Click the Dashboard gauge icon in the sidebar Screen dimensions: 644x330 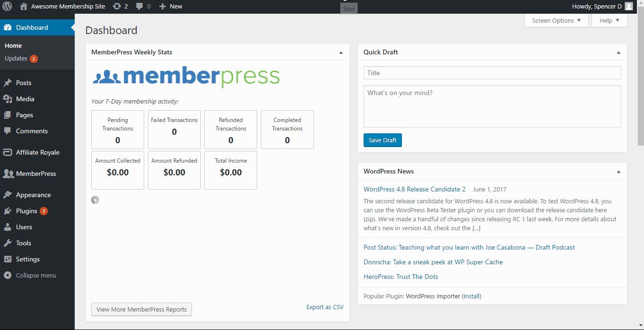point(8,27)
